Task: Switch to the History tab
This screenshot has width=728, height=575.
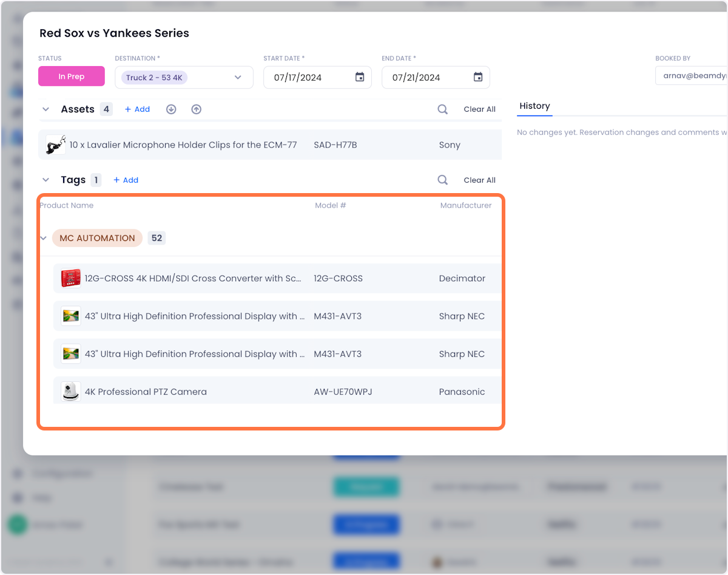Action: coord(534,106)
